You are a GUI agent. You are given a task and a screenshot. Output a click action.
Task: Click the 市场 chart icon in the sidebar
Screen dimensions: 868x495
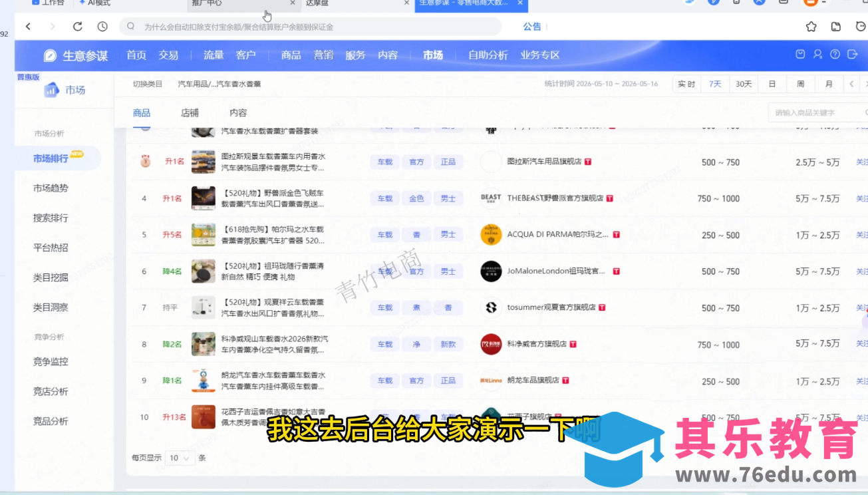[51, 90]
